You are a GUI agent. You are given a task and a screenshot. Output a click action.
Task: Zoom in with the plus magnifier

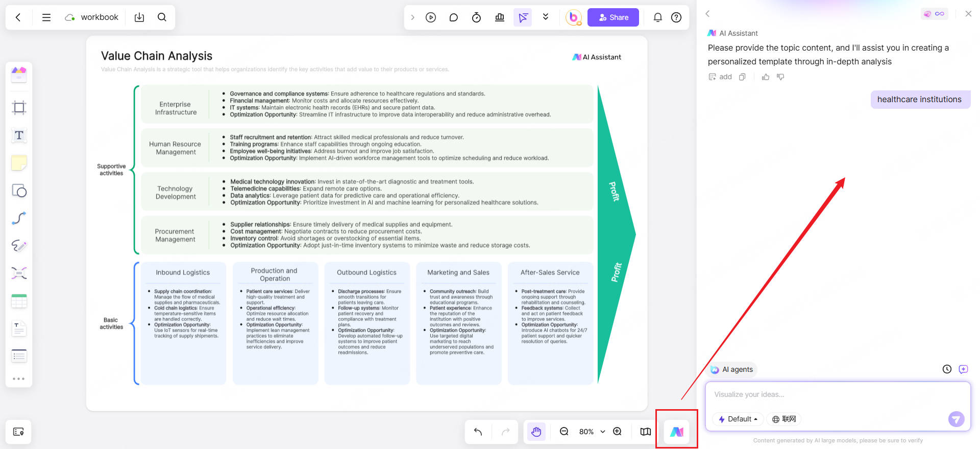tap(617, 432)
